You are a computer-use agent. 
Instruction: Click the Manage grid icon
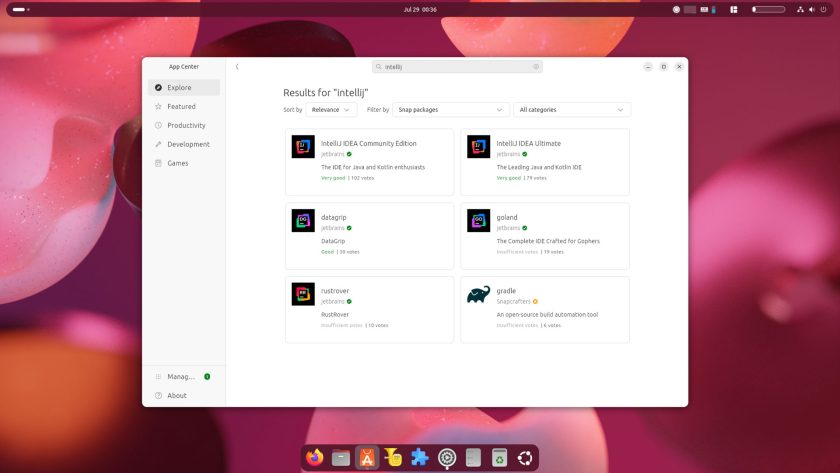[158, 377]
